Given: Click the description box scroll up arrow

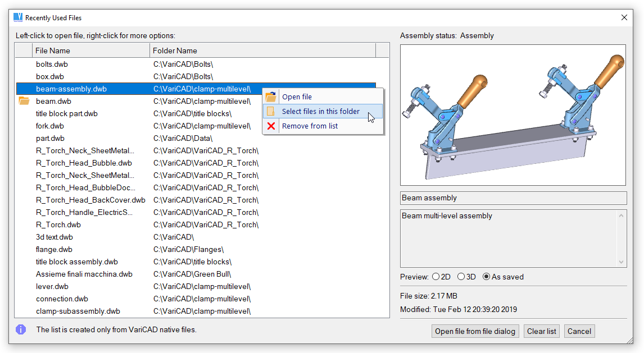Looking at the screenshot, I should tap(621, 216).
